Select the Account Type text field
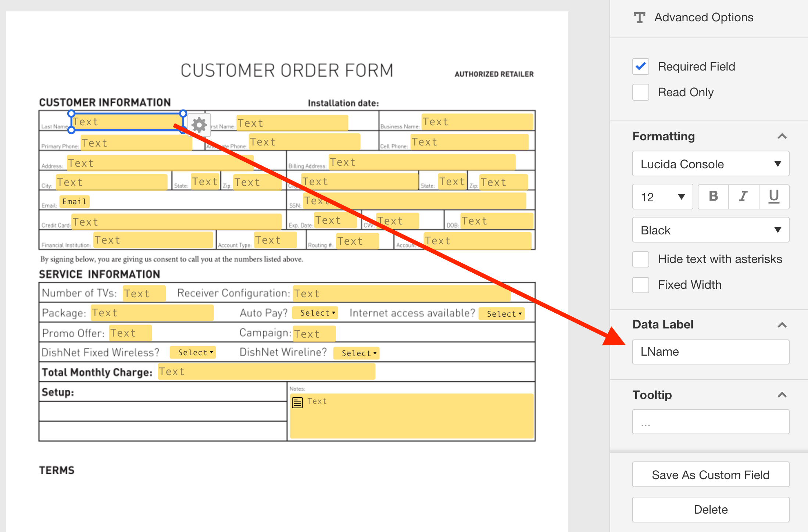Viewport: 808px width, 532px height. point(275,240)
